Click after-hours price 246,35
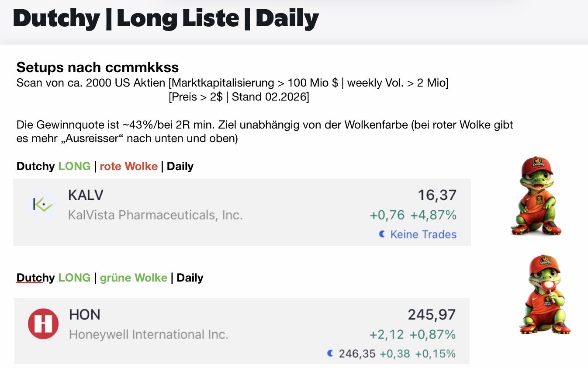This screenshot has height=369, width=588. click(x=357, y=353)
